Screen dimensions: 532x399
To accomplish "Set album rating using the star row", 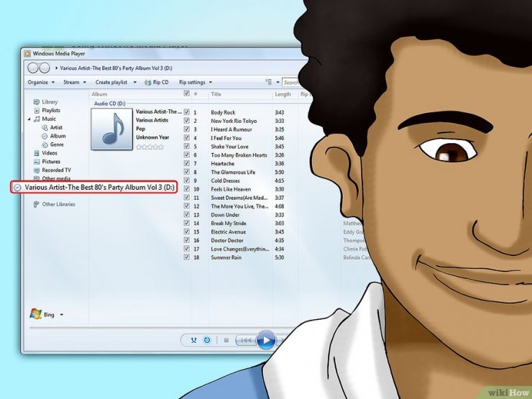I will [150, 147].
